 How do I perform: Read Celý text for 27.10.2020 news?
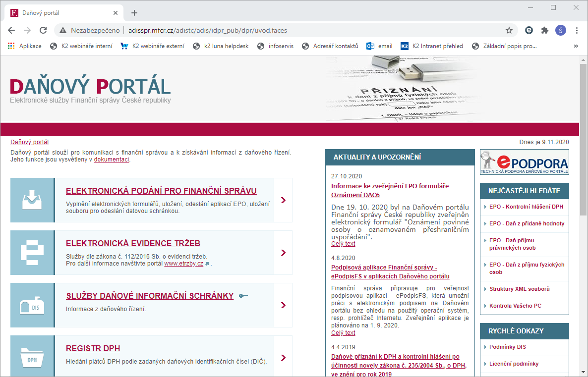[x=343, y=244]
